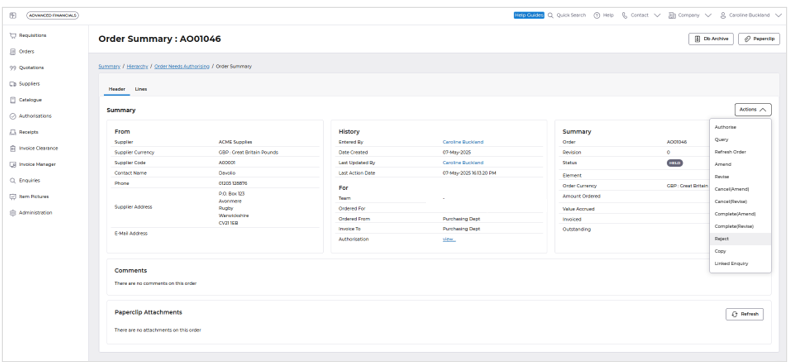Click Purchasing Dept beside Ordered From

[461, 219]
